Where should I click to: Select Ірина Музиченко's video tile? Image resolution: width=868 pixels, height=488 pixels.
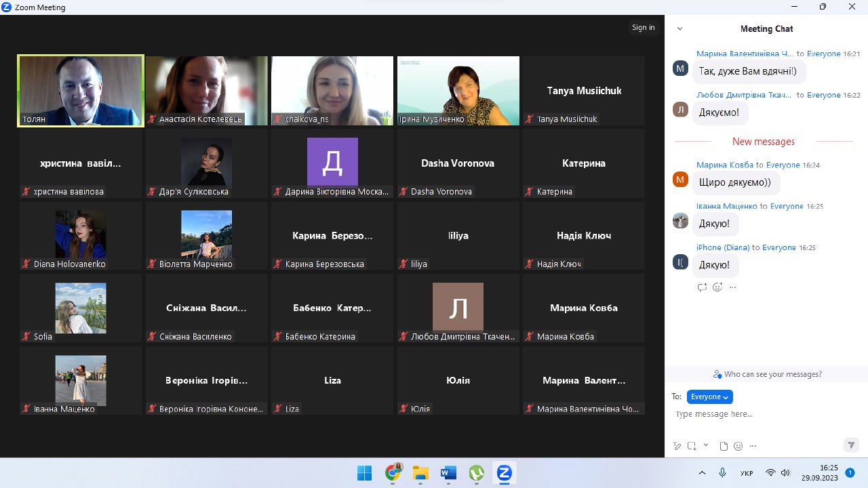click(x=458, y=90)
